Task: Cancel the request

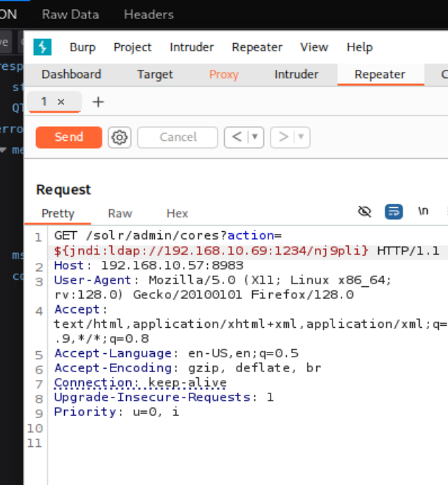Action: (178, 137)
